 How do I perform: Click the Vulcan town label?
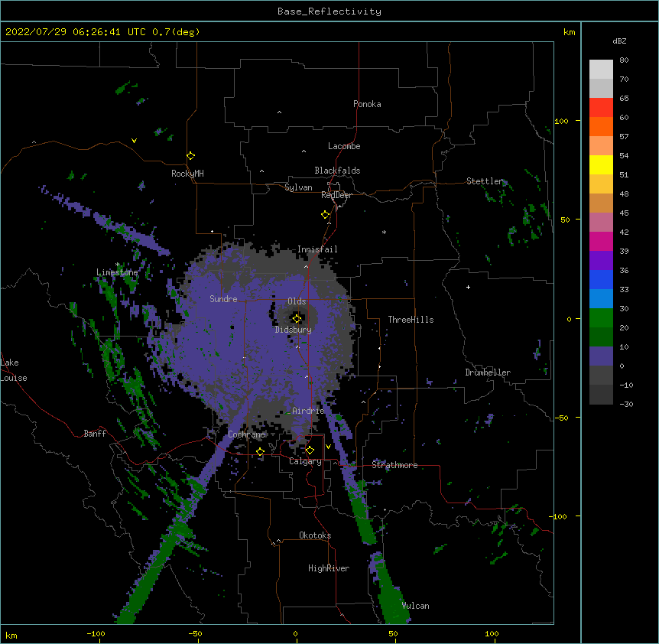[x=415, y=606]
